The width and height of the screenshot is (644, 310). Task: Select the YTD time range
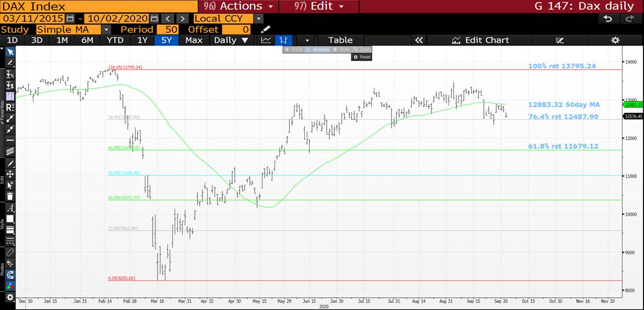coord(115,40)
